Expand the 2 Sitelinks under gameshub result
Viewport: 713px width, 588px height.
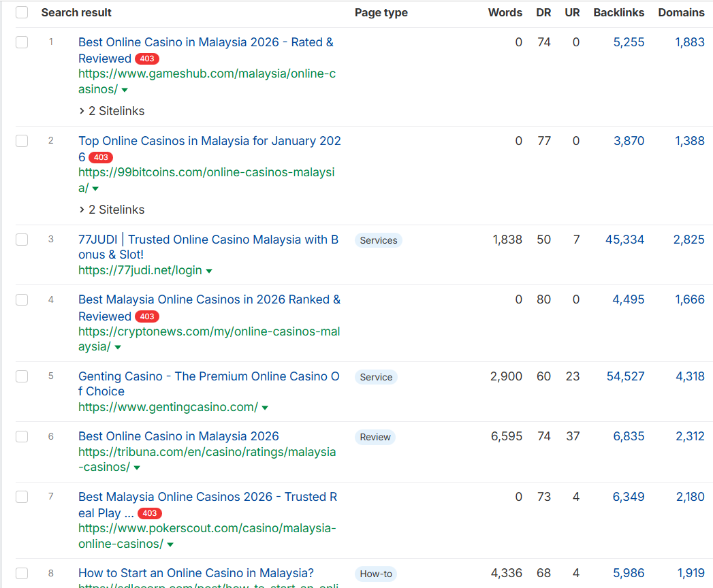point(112,111)
